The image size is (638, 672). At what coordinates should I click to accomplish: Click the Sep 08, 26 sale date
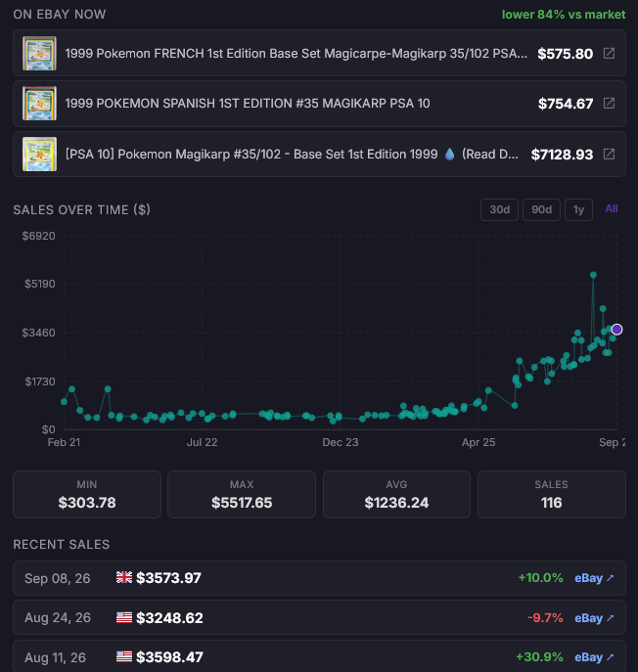(58, 578)
